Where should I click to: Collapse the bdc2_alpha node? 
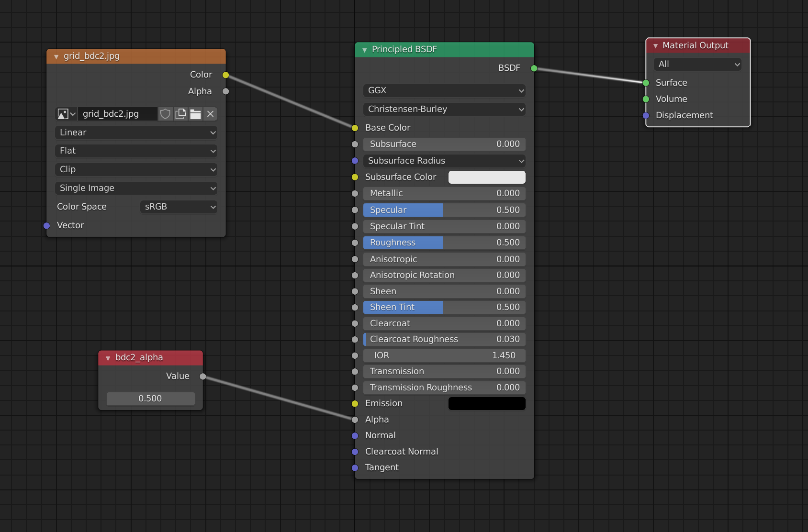(108, 358)
